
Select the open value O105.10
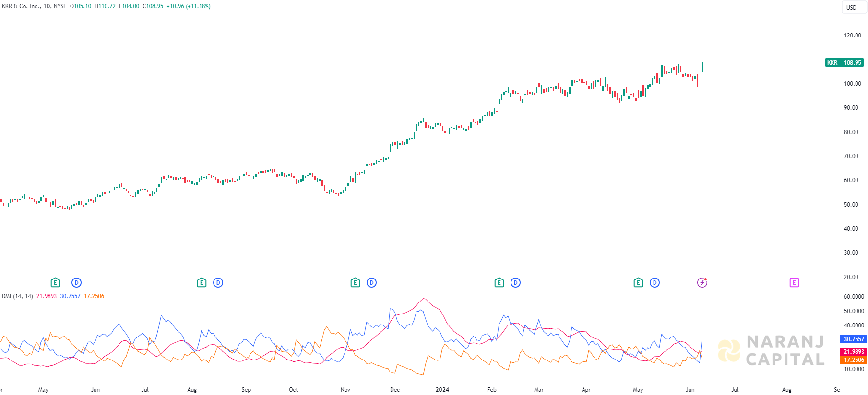81,6
